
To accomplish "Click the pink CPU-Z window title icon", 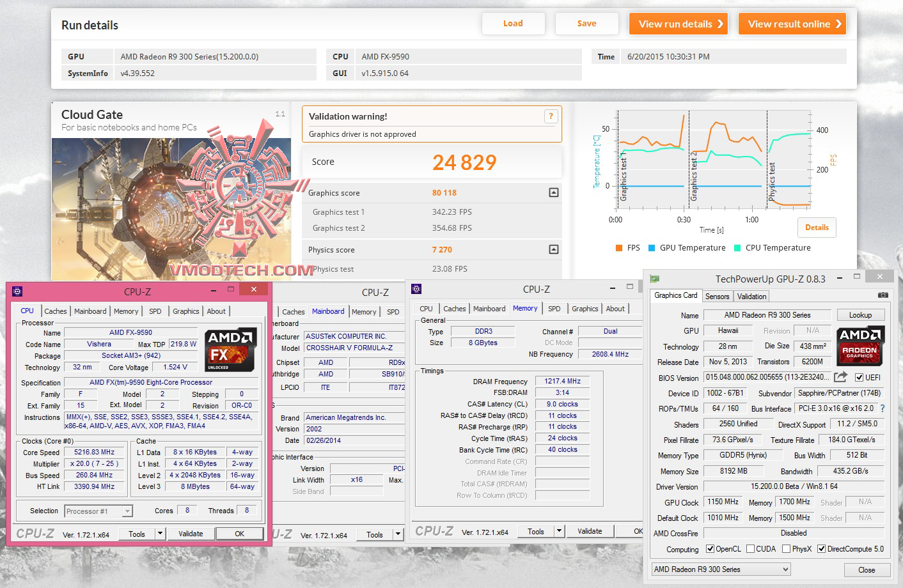I will click(17, 291).
